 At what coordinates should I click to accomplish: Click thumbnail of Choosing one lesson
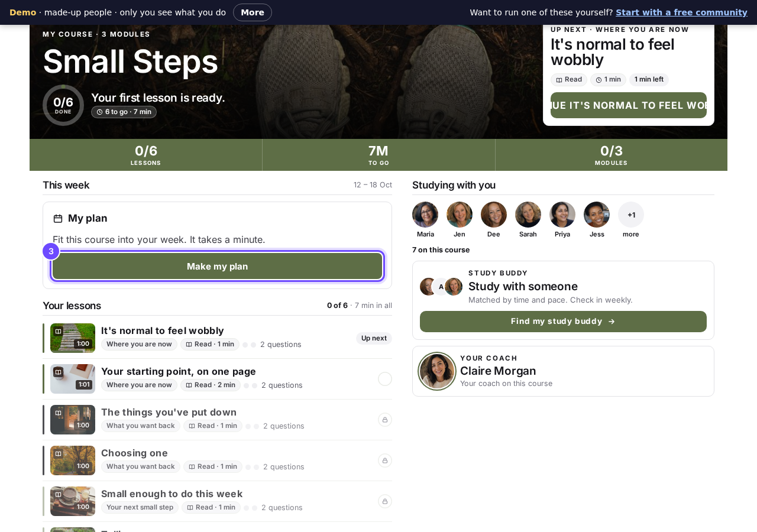(73, 460)
